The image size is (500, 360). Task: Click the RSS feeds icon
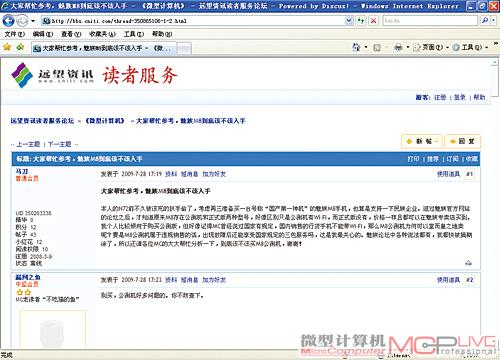377,48
